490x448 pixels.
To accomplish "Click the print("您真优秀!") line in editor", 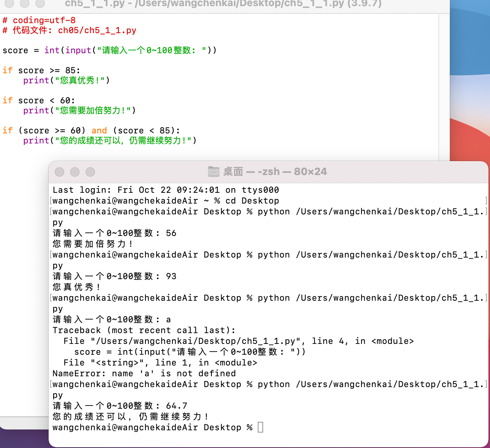I will [x=66, y=80].
